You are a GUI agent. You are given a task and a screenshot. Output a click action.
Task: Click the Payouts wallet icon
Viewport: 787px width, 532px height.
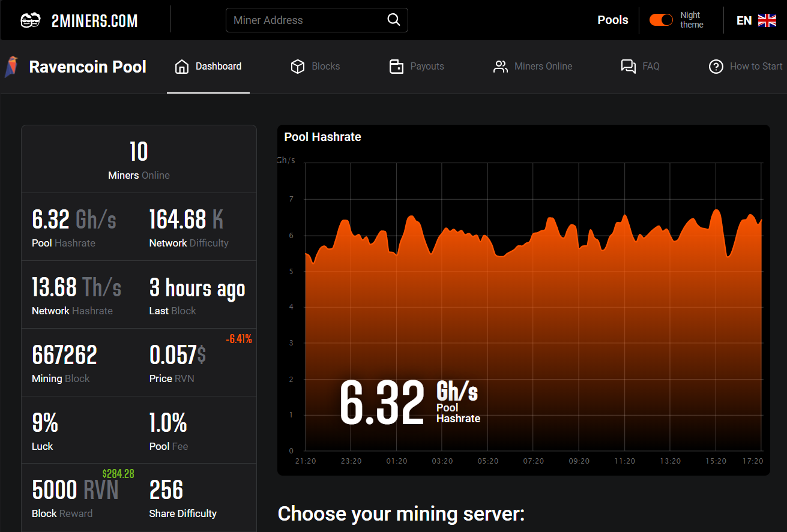click(x=396, y=67)
